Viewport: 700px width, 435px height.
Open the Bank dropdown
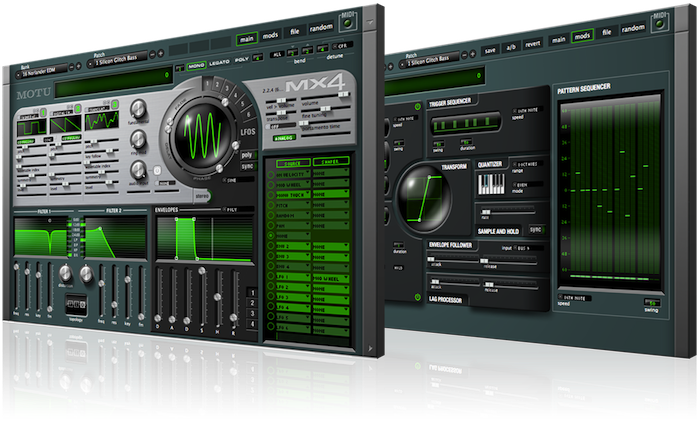click(x=42, y=73)
